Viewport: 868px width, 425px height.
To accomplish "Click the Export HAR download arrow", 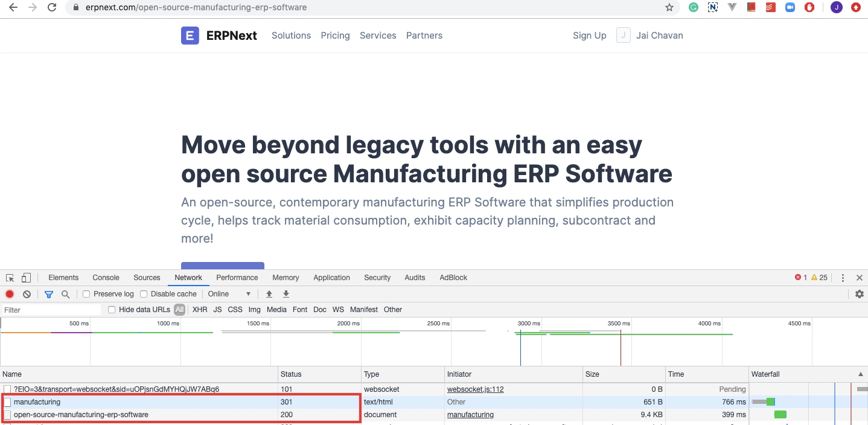I will tap(286, 294).
